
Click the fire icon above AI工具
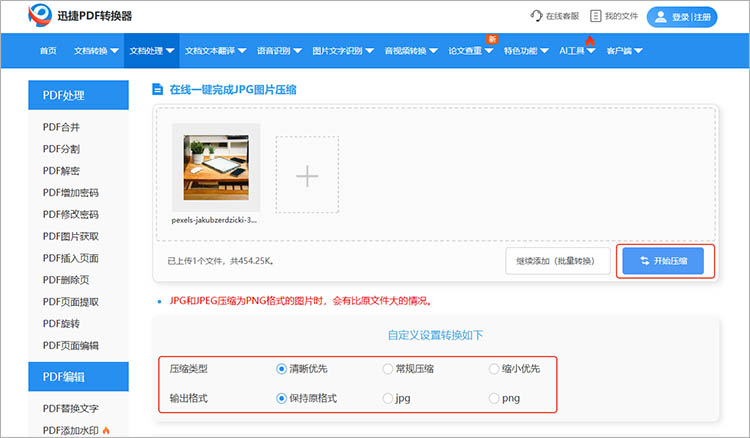tap(590, 41)
